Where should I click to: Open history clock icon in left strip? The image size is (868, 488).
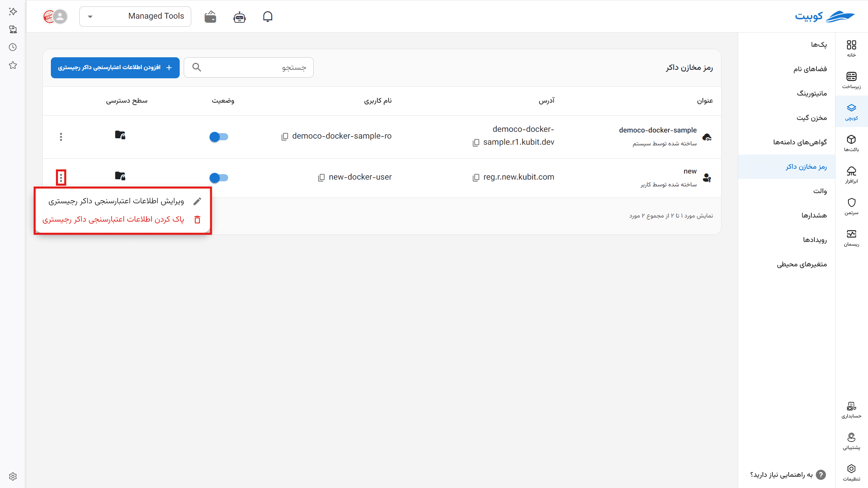coord(13,47)
